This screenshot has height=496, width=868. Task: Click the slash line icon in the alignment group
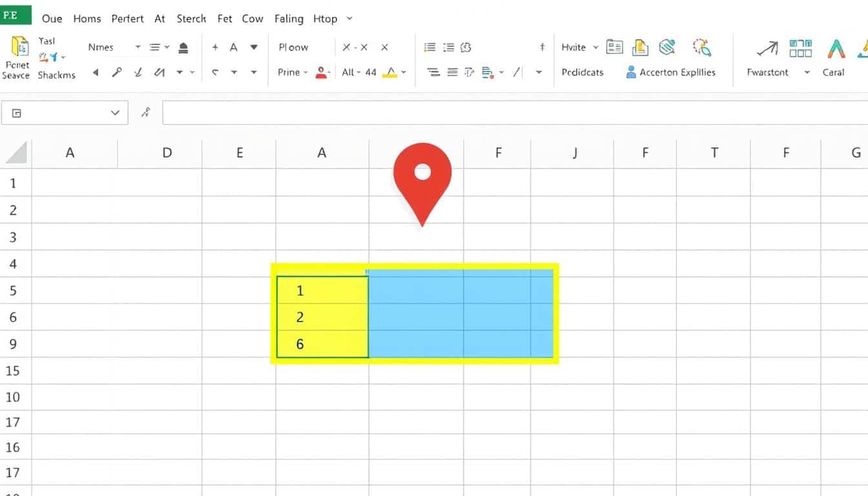pos(517,72)
